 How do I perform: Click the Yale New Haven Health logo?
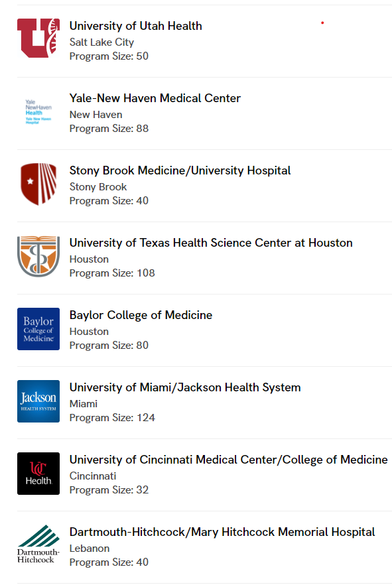pyautogui.click(x=38, y=112)
